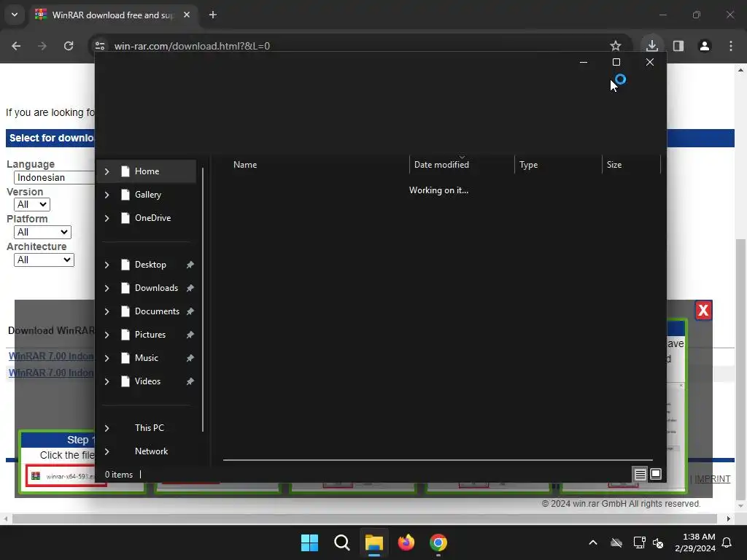Viewport: 747px width, 560px height.
Task: Select Gallery in the navigation pane
Action: click(146, 195)
